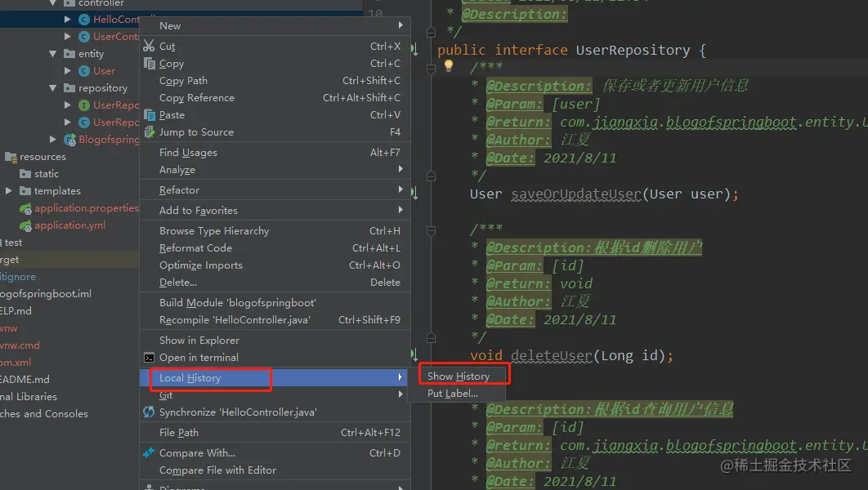Choose Copy Path menu item
868x490 pixels.
tap(275, 80)
